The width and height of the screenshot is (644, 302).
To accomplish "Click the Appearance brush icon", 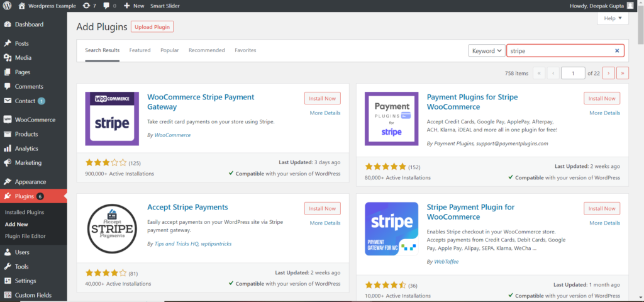I will coord(8,182).
